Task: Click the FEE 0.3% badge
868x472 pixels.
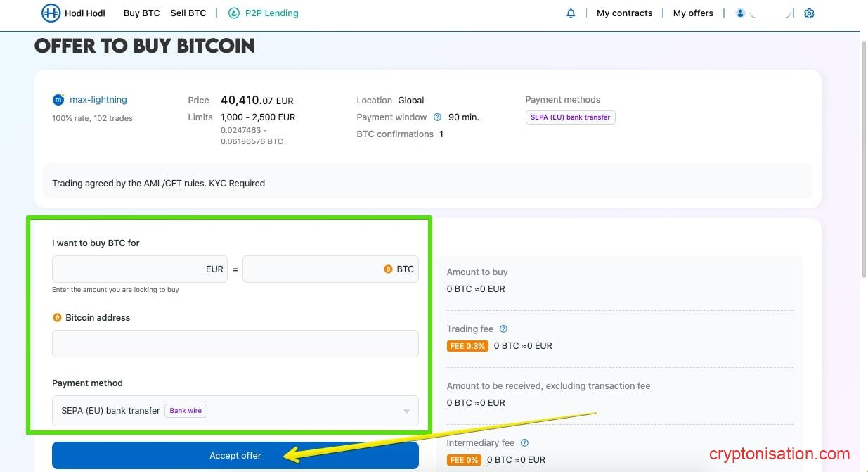Action: 467,345
